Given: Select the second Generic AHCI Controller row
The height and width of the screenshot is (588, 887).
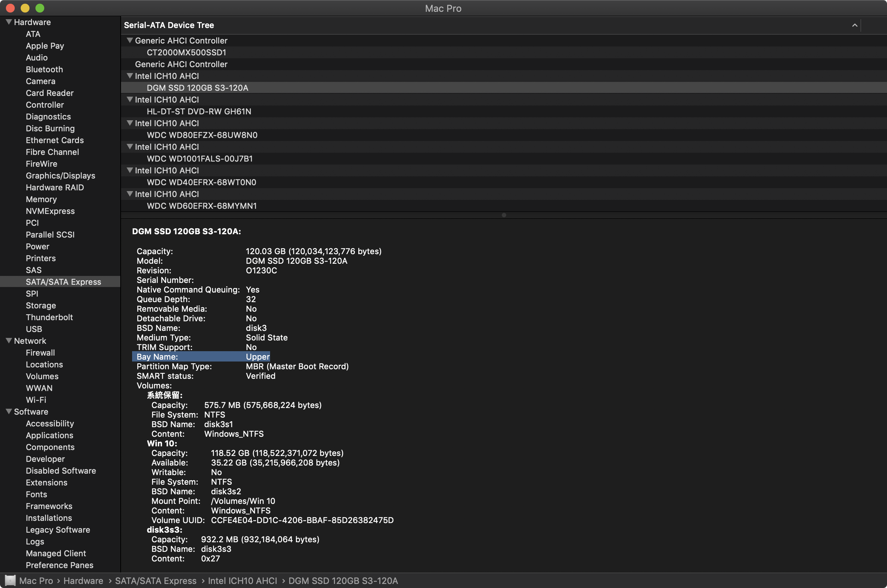Looking at the screenshot, I should coord(504,64).
